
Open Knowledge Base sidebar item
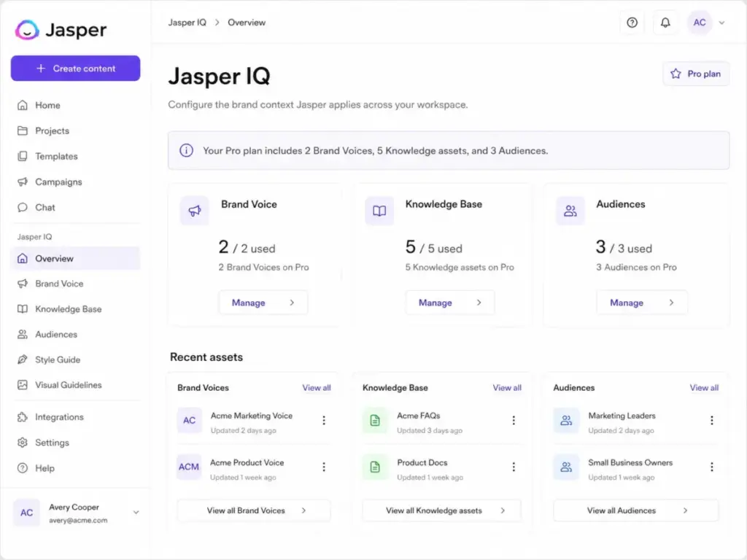pos(75,309)
